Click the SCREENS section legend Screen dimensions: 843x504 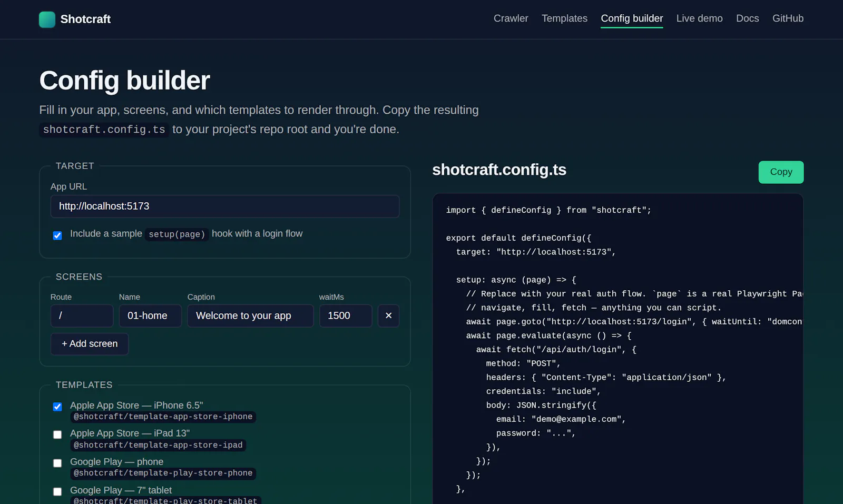[x=79, y=277]
